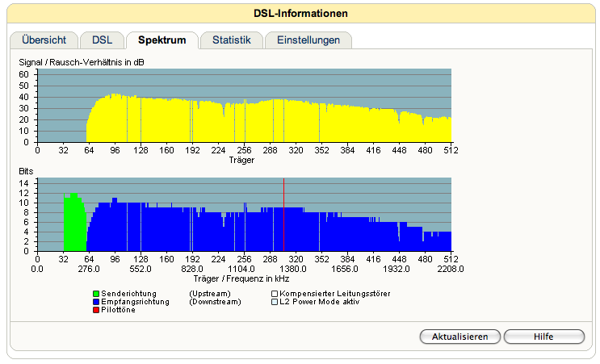
Task: Click the Kompensierter Leitungsstörer legend box
Action: (x=275, y=294)
